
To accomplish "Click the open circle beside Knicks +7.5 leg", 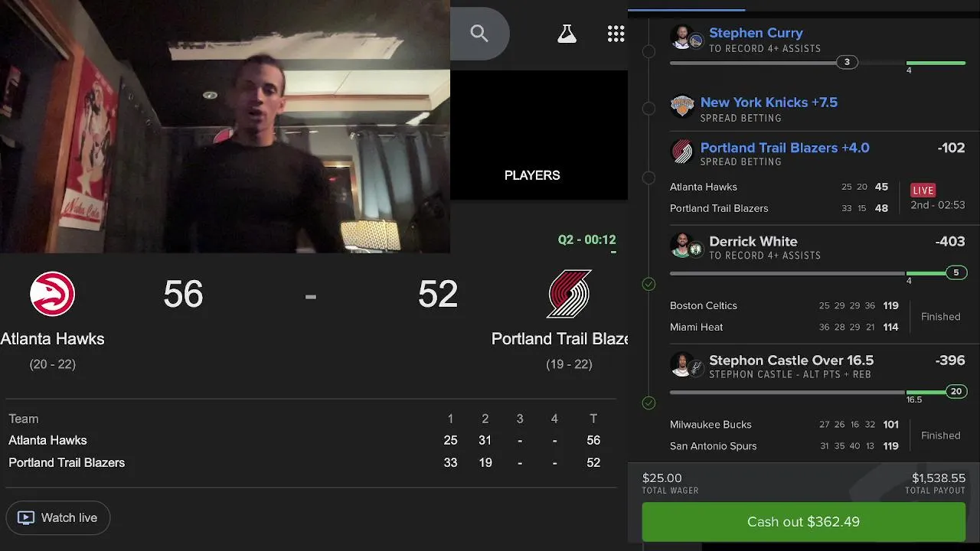I will coord(648,109).
